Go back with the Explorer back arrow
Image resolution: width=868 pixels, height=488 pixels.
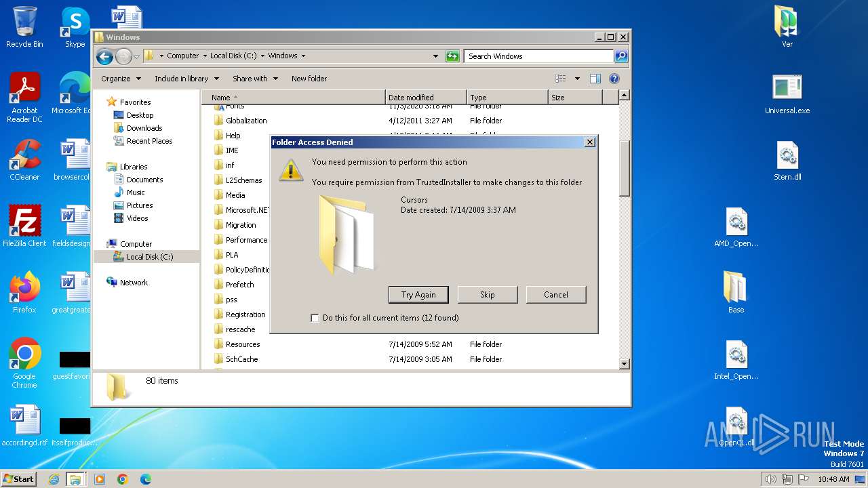pyautogui.click(x=104, y=56)
